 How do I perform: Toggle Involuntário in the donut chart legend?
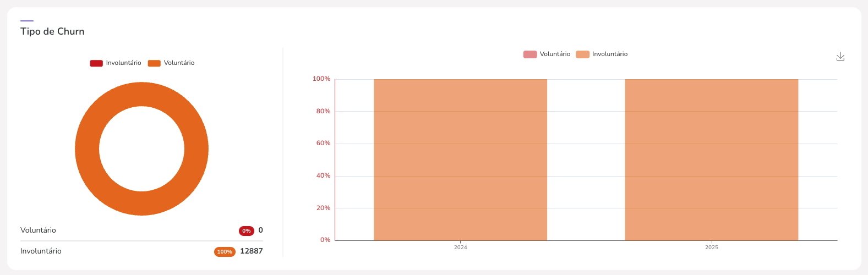116,63
